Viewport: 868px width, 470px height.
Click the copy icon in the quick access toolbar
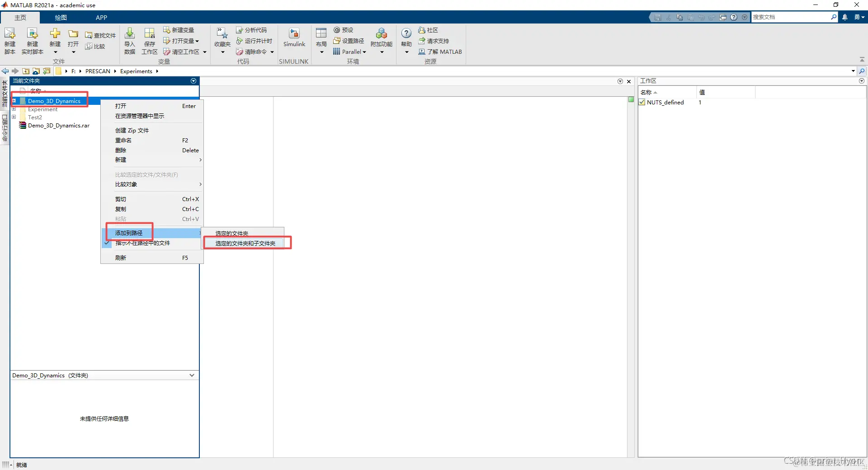click(x=679, y=17)
